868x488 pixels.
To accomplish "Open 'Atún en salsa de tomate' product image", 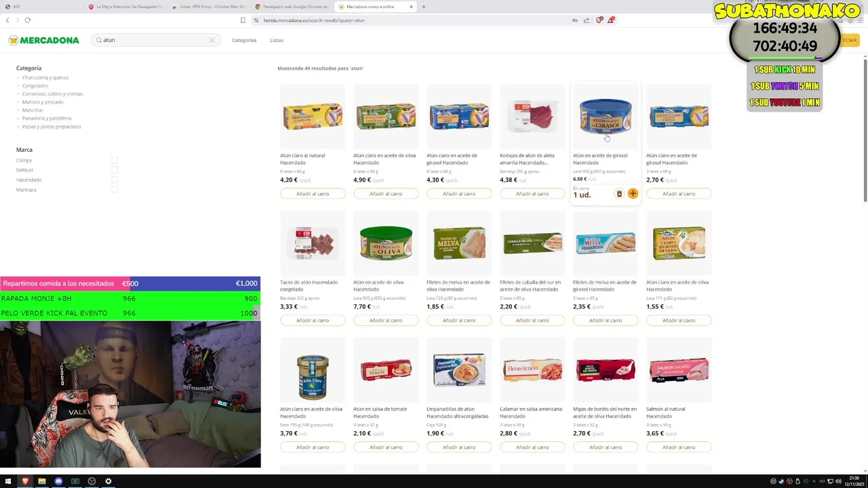I will [386, 370].
